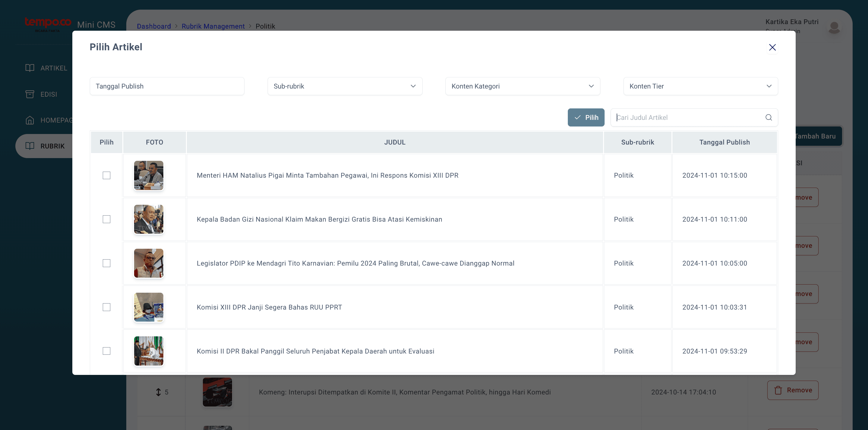The image size is (868, 430).
Task: Click the search magnifier icon in article search
Action: (x=769, y=117)
